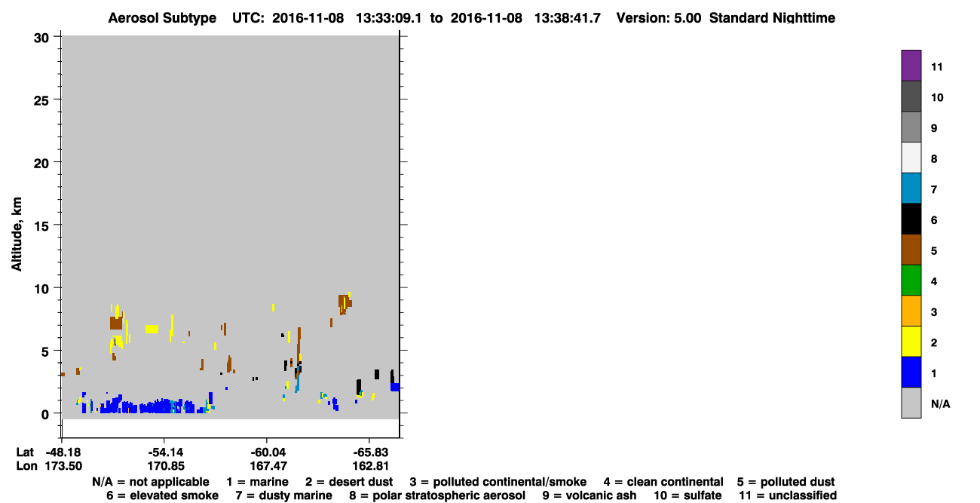
Task: Click legend text '2 = desert dust'
Action: tap(349, 482)
